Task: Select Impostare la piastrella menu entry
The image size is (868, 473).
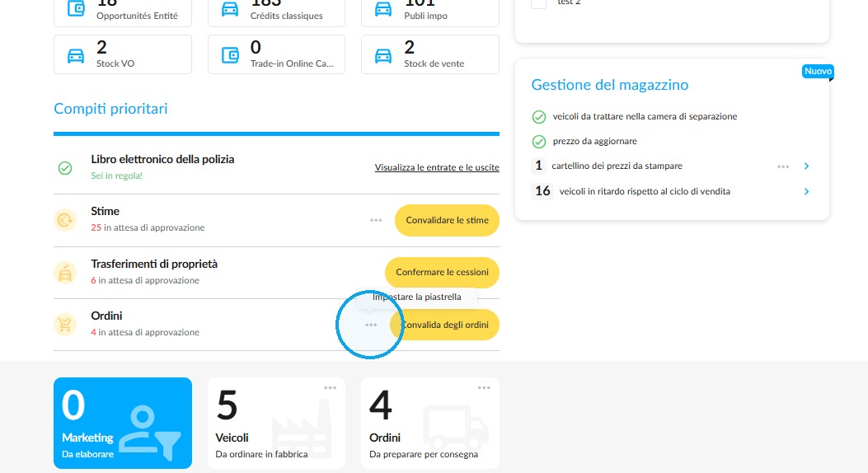Action: pyautogui.click(x=417, y=297)
